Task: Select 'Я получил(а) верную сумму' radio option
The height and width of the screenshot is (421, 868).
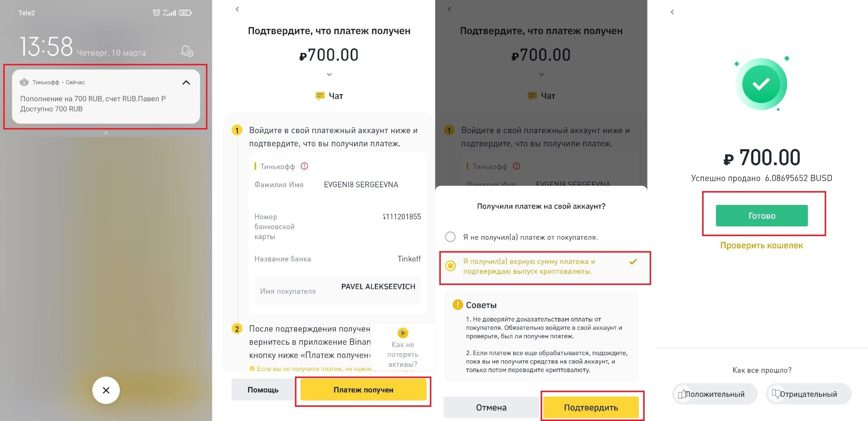Action: click(450, 266)
